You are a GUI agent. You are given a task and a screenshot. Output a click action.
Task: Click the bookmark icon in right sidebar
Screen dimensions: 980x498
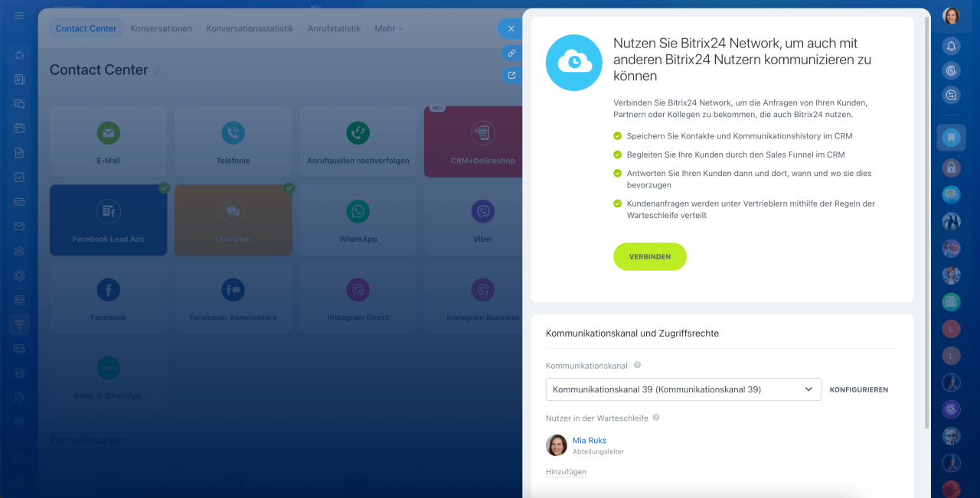pyautogui.click(x=951, y=138)
